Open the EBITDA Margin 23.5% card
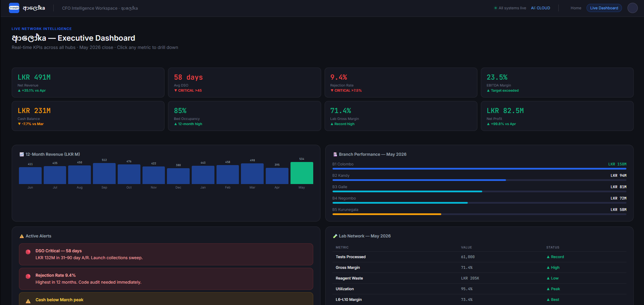The image size is (644, 305). tap(557, 82)
